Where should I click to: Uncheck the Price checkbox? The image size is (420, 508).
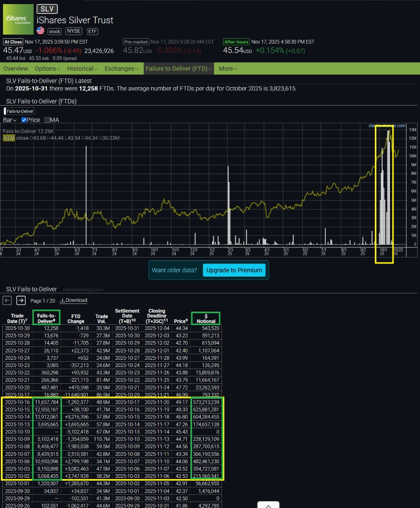pyautogui.click(x=24, y=120)
